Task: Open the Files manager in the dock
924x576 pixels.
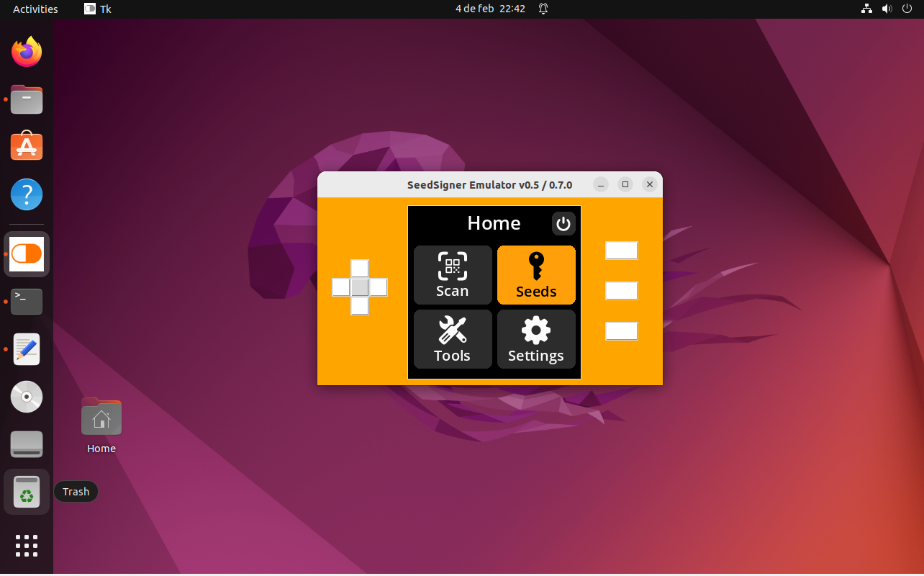Action: (27, 99)
